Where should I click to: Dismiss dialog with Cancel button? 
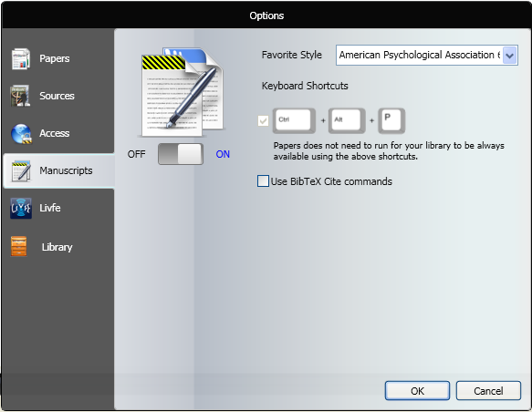(488, 391)
